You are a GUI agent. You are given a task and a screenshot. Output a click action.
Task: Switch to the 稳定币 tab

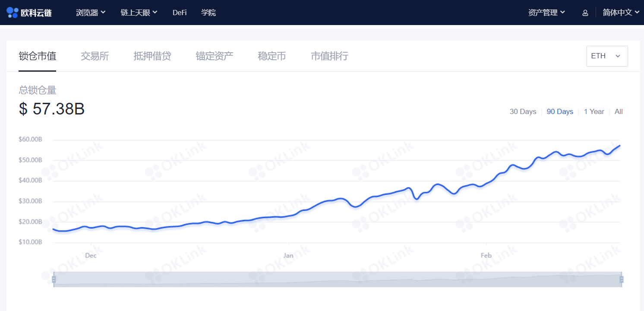272,56
